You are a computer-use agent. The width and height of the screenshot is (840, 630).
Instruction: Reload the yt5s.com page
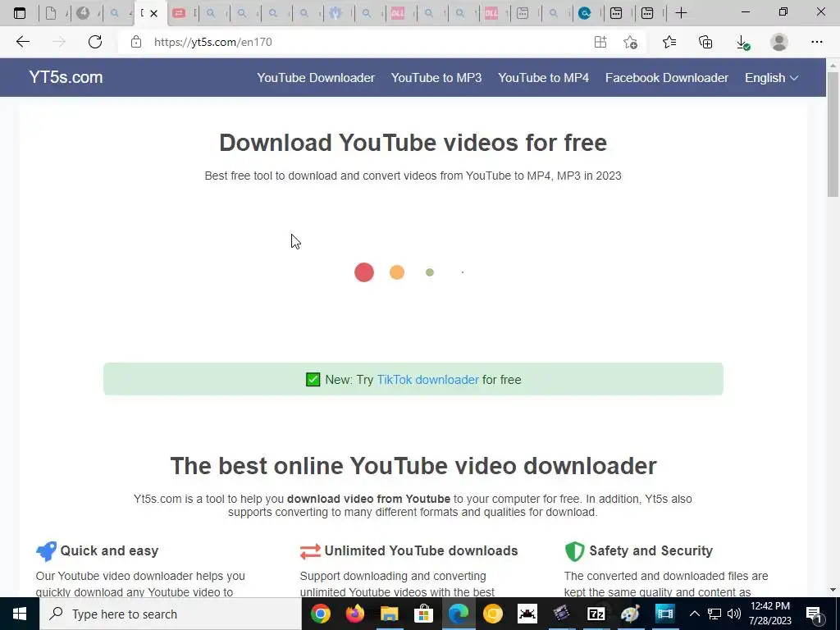coord(95,42)
